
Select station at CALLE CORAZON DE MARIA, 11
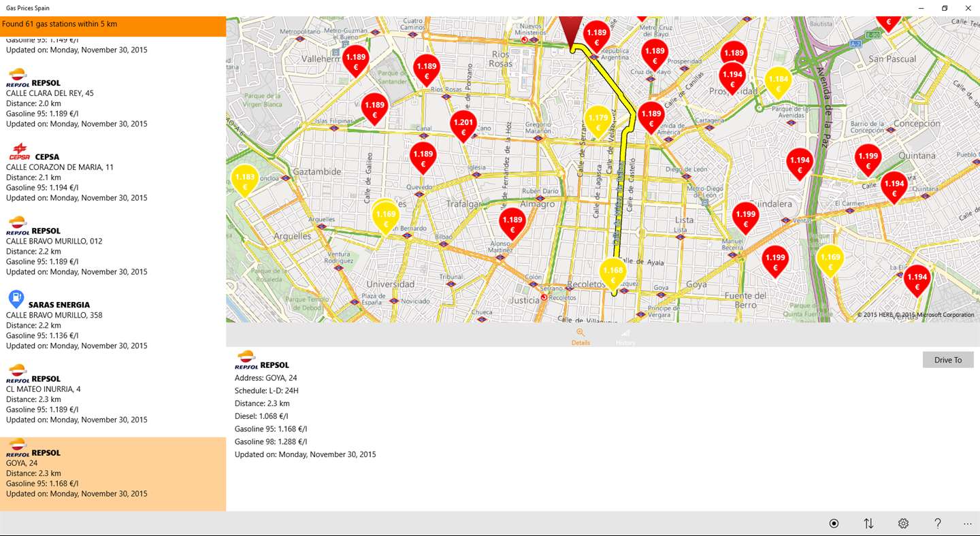tap(113, 173)
